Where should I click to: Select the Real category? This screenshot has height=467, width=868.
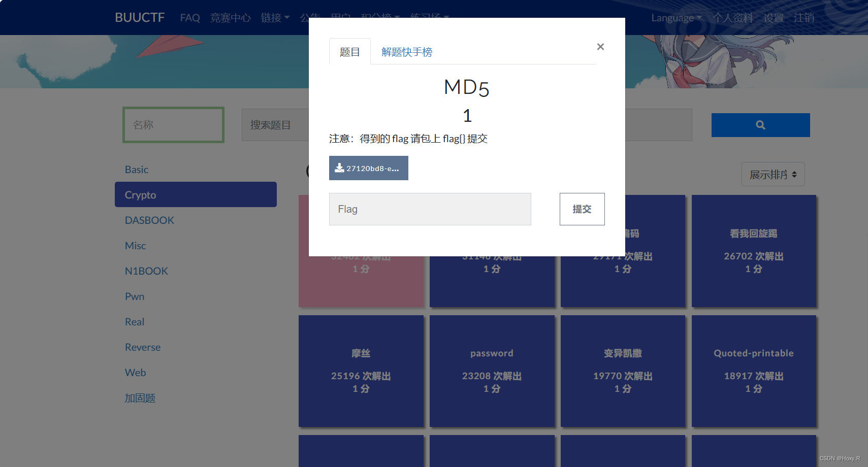pyautogui.click(x=196, y=321)
